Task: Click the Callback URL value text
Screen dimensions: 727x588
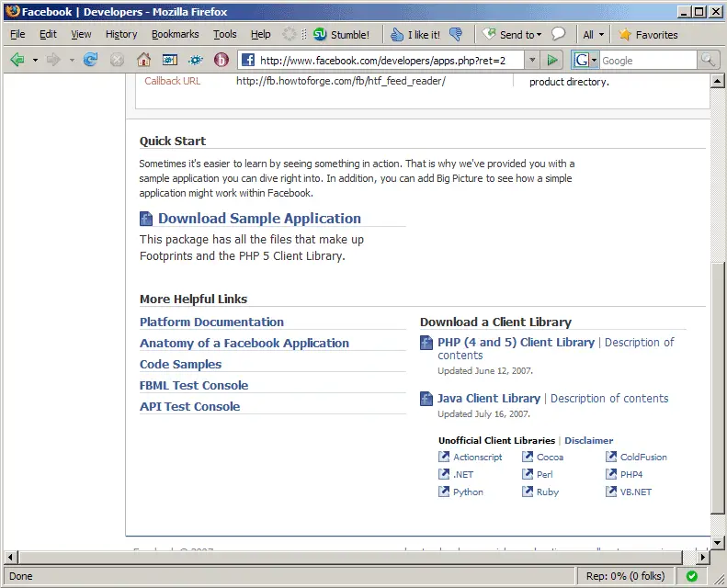Action: coord(341,81)
